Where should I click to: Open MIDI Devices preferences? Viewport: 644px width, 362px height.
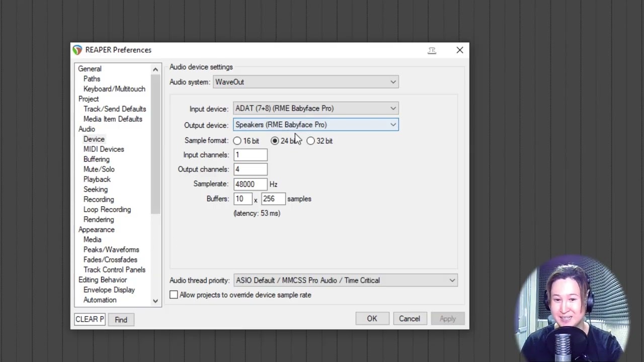(x=104, y=149)
